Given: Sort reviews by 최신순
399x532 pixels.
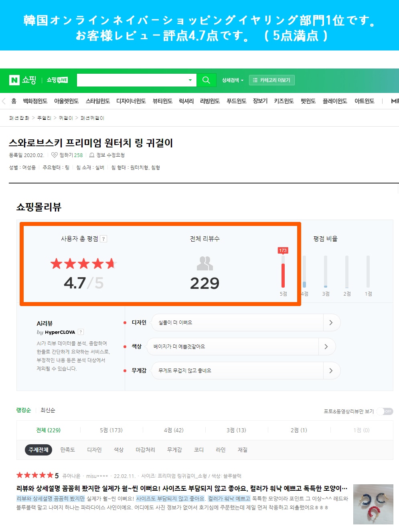Looking at the screenshot, I should 48,410.
